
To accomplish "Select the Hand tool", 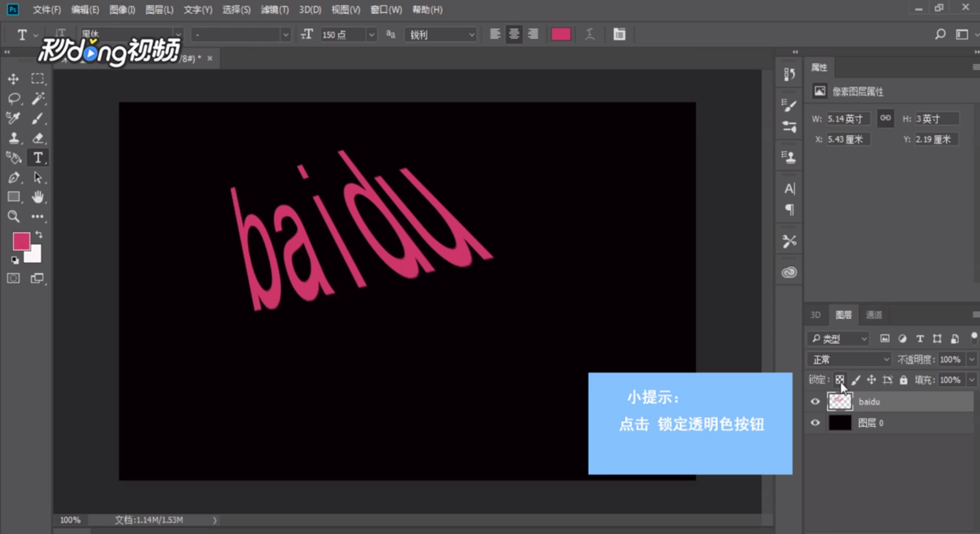I will (x=38, y=197).
